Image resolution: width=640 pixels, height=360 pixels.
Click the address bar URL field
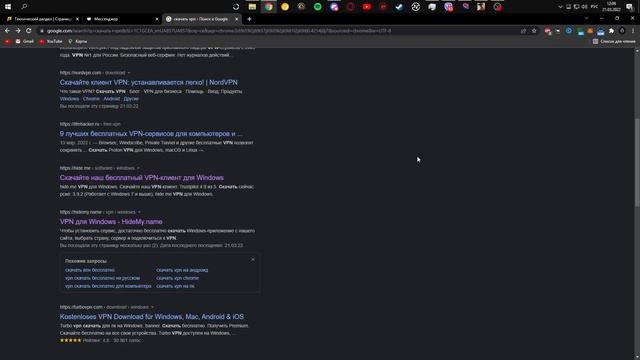tap(282, 31)
